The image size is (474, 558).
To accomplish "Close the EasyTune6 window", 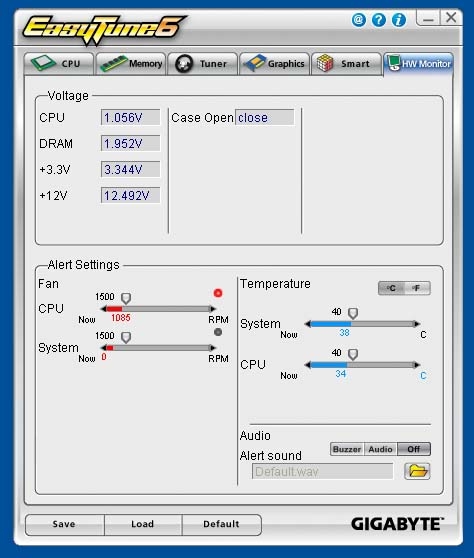I will [451, 18].
